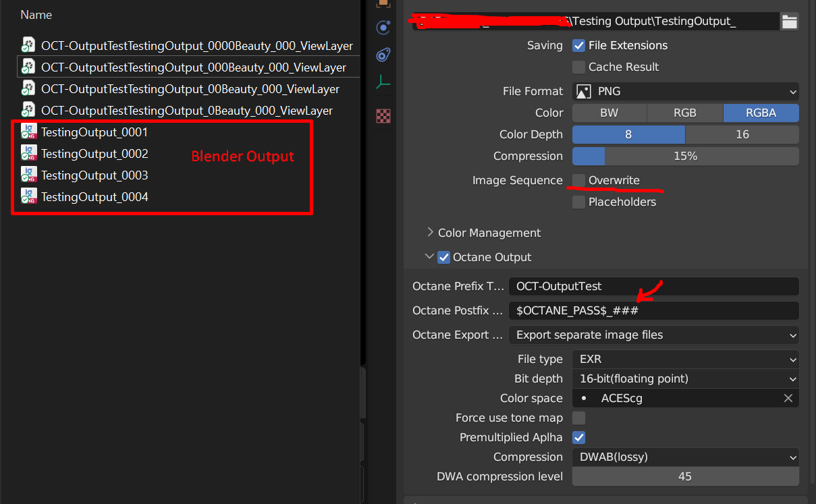Select RGB color mode
This screenshot has width=816, height=504.
tap(685, 113)
